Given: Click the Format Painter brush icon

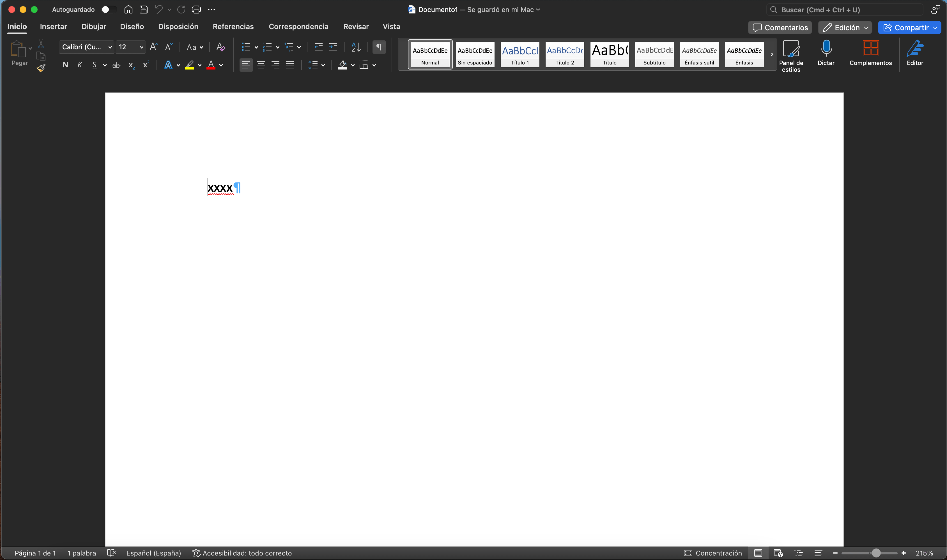Looking at the screenshot, I should 41,68.
